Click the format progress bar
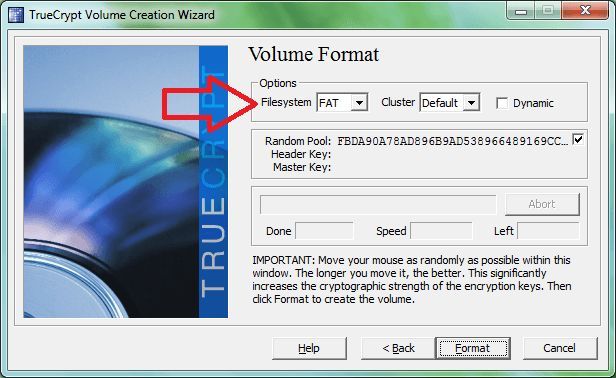This screenshot has height=378, width=616. tap(378, 204)
